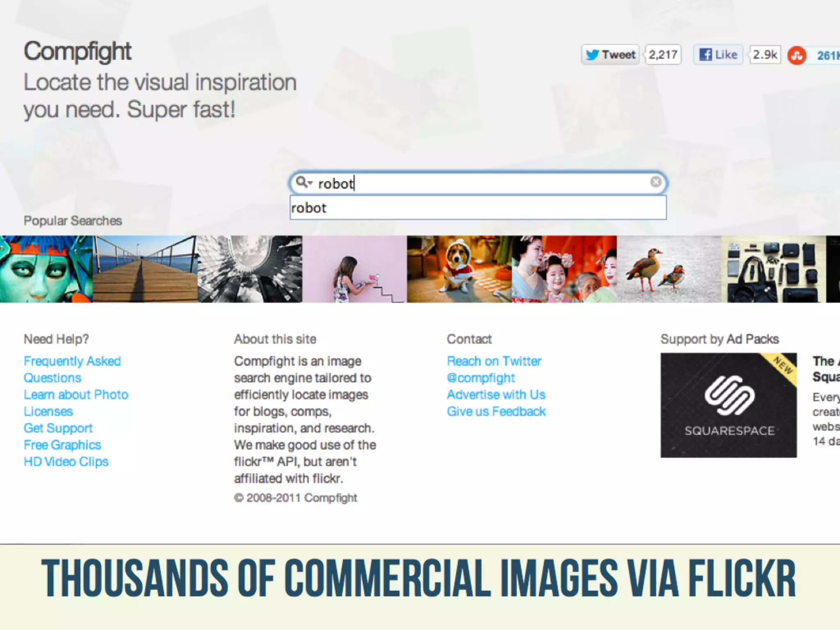Click the Give us Feedback link

point(496,411)
